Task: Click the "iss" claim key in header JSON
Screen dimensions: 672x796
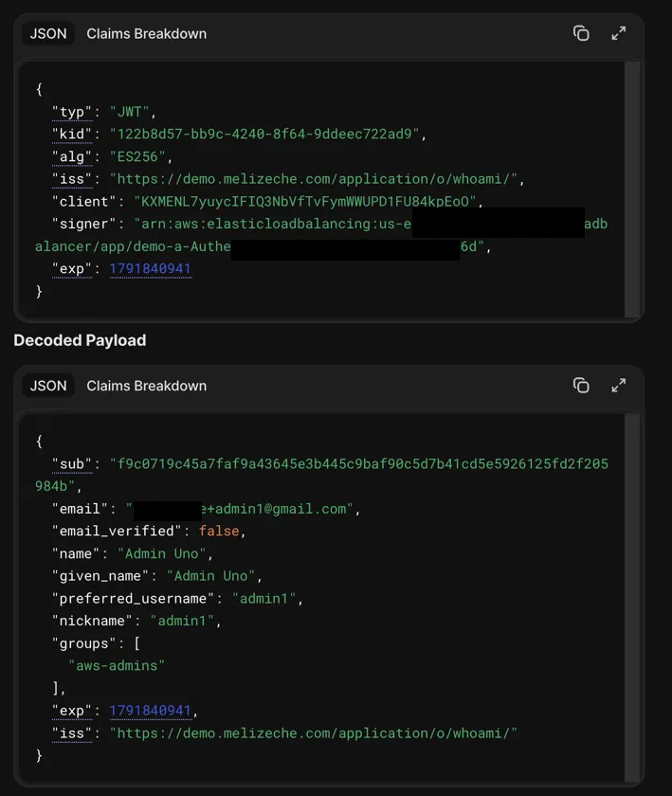Action: click(72, 179)
